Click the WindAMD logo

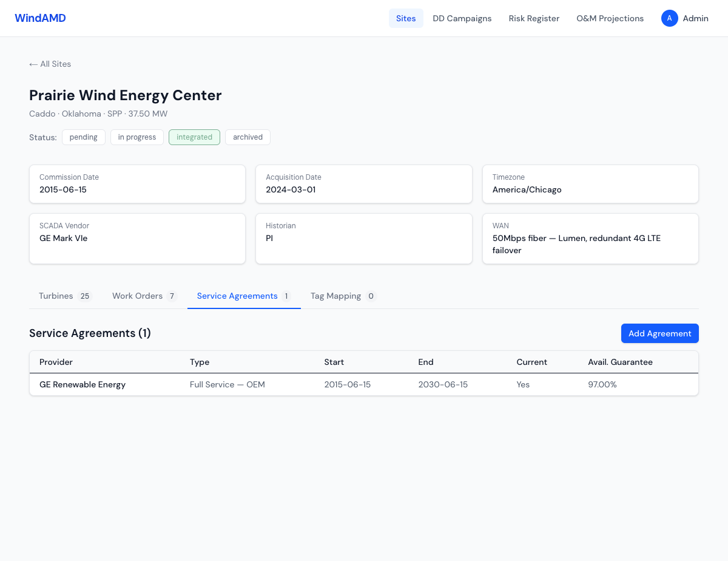coord(40,18)
